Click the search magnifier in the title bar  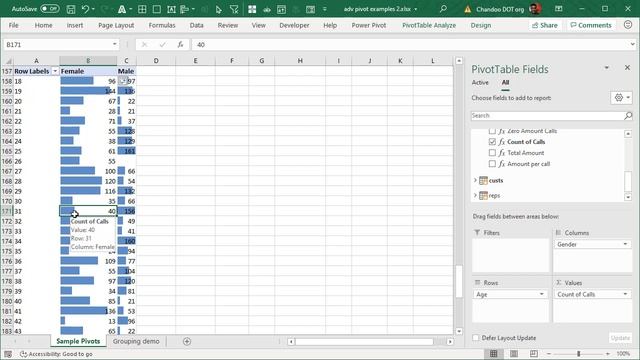coord(443,9)
